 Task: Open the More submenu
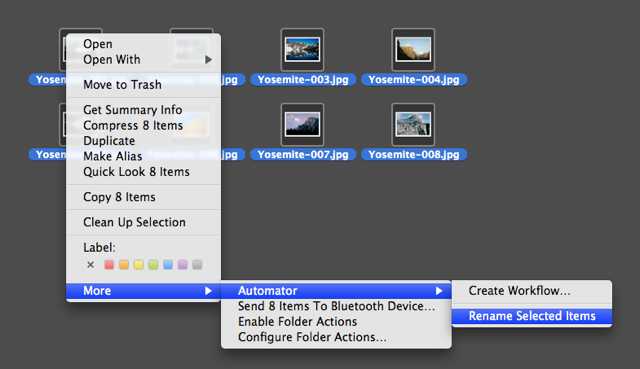(143, 291)
